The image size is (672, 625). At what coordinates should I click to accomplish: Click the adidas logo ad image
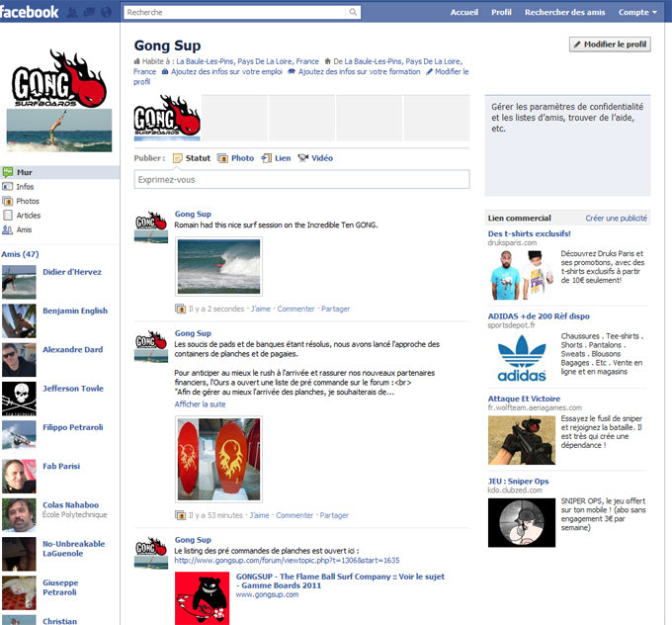pos(522,357)
